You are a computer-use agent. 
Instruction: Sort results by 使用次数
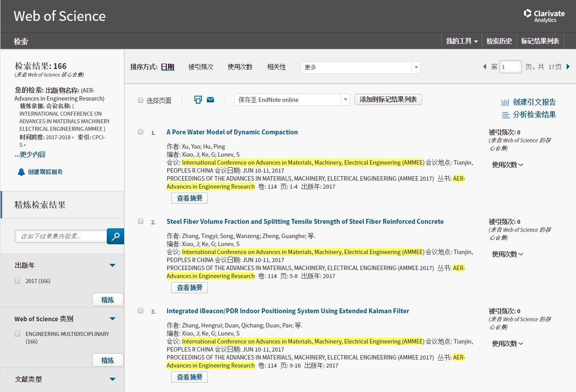point(240,67)
